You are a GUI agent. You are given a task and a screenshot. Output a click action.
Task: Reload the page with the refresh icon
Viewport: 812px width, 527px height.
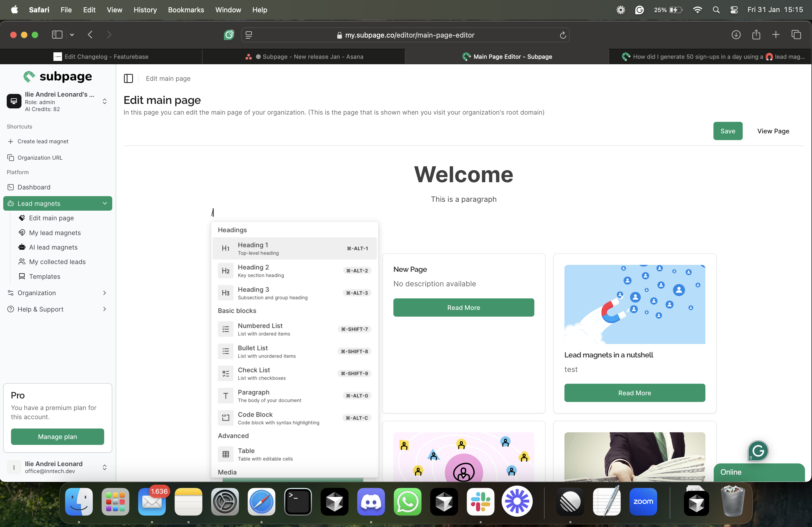(x=563, y=35)
